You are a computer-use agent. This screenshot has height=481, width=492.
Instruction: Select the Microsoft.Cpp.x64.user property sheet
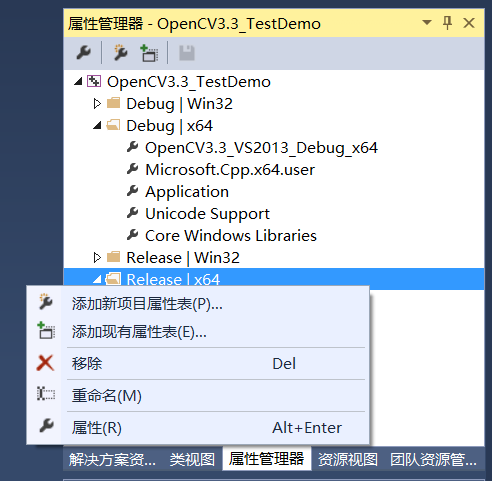point(230,170)
